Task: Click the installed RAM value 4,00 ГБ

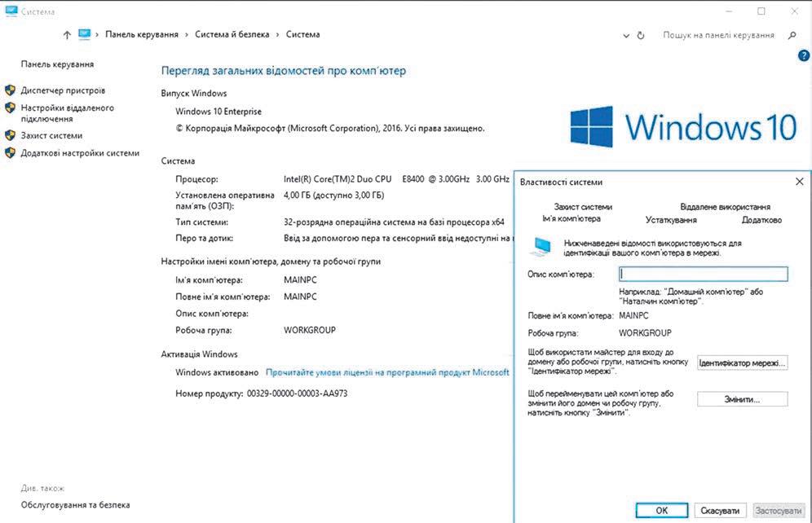Action: [x=333, y=196]
